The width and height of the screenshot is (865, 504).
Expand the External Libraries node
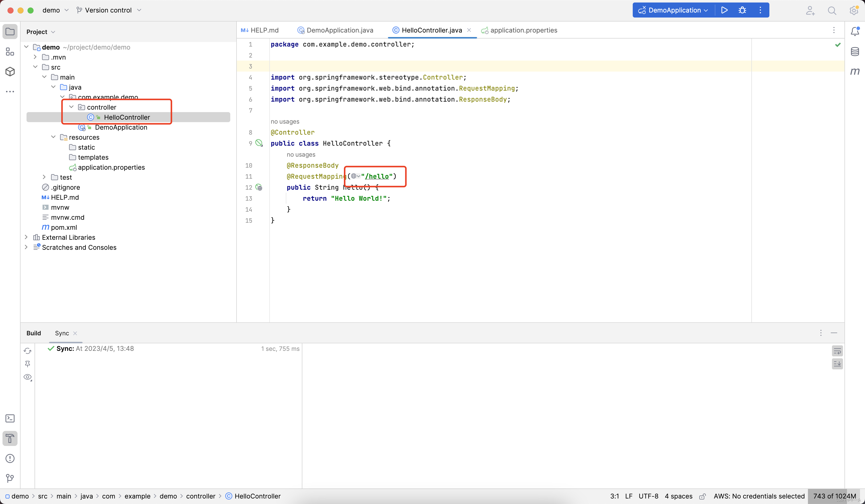tap(26, 237)
